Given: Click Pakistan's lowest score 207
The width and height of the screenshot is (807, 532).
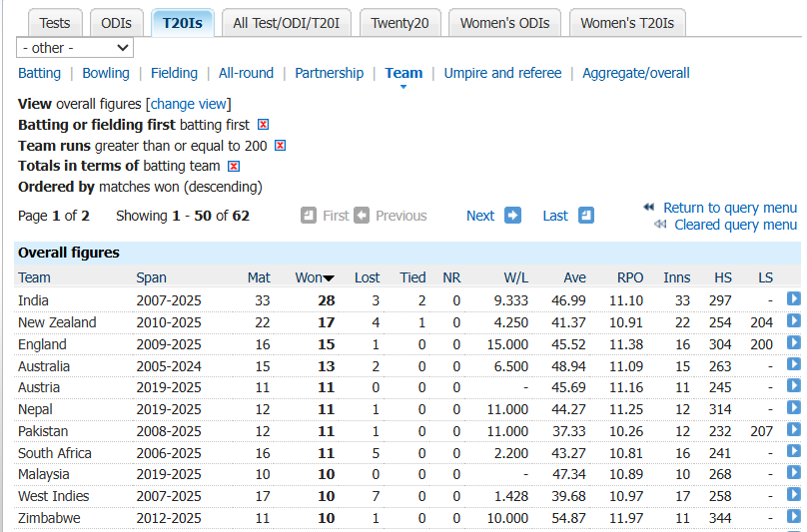Looking at the screenshot, I should [x=762, y=431].
